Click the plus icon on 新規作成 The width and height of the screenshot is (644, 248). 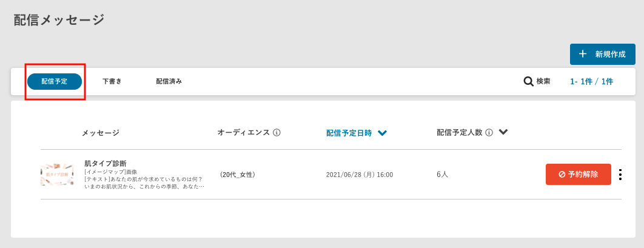tap(583, 54)
